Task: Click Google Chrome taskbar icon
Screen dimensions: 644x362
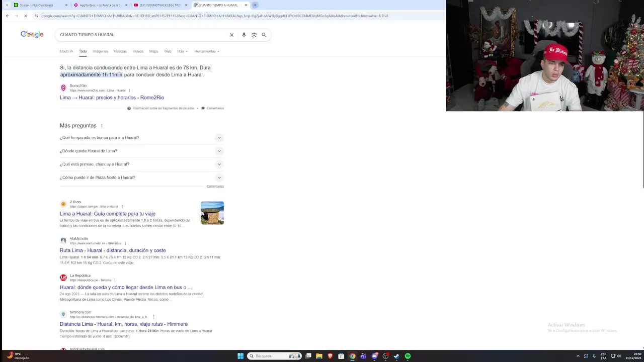Action: [352, 356]
